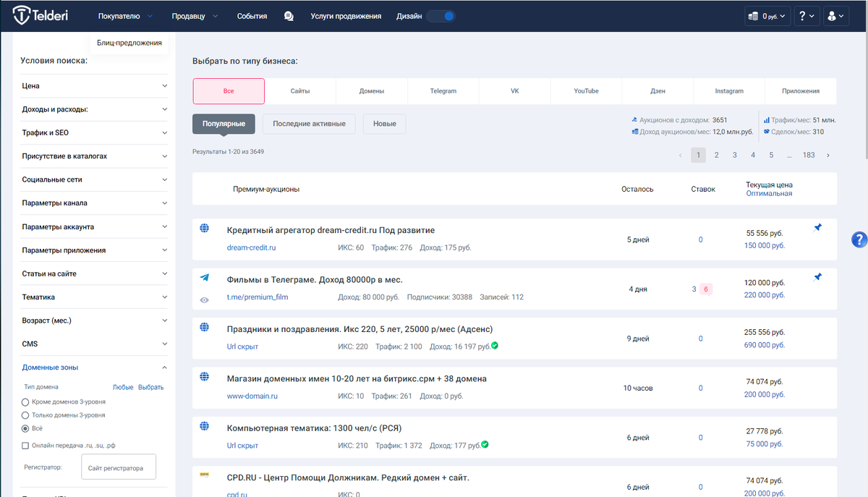Expand Доходы и расходы filter
868x497 pixels.
[94, 109]
